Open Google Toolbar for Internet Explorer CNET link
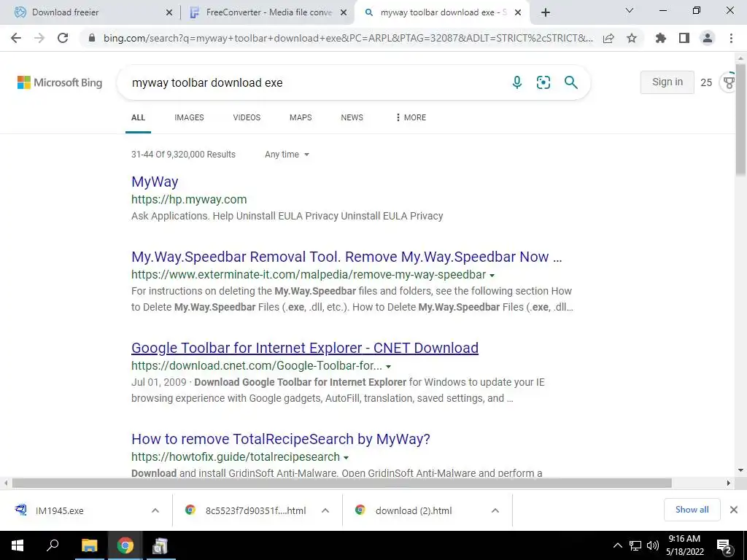 click(x=305, y=348)
